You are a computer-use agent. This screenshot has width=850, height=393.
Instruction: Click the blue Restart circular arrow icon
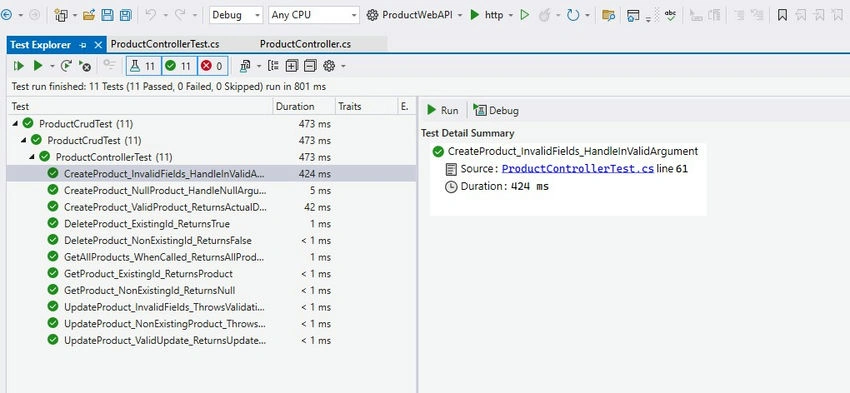(573, 15)
